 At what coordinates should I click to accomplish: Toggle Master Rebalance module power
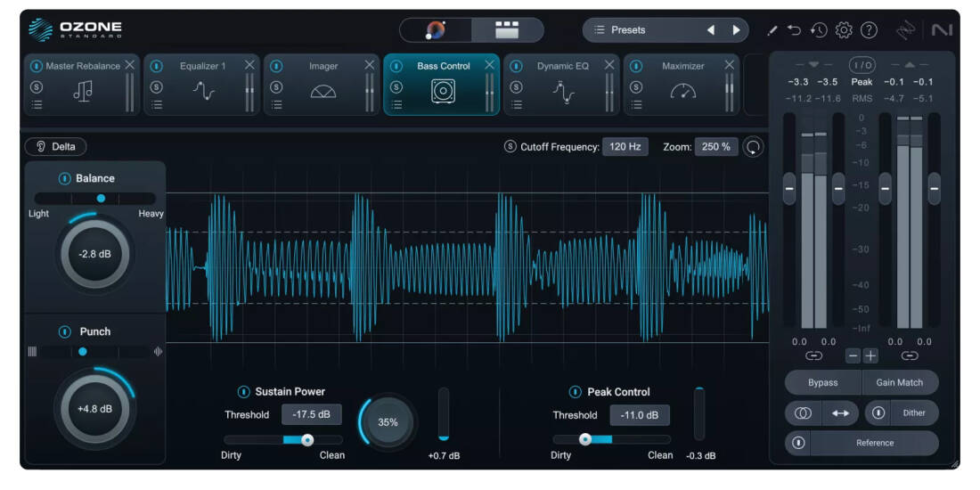[37, 66]
